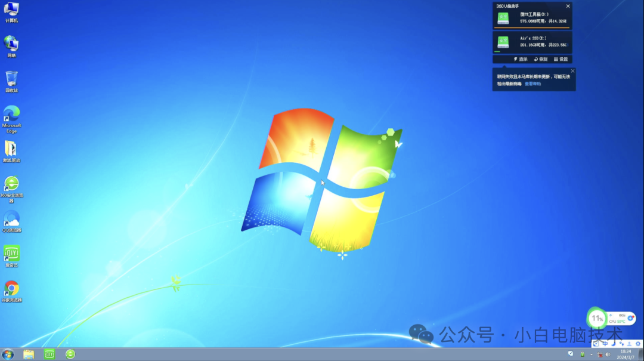Open the 激活驱动 folder on desktop
Image resolution: width=644 pixels, height=361 pixels.
pyautogui.click(x=11, y=152)
